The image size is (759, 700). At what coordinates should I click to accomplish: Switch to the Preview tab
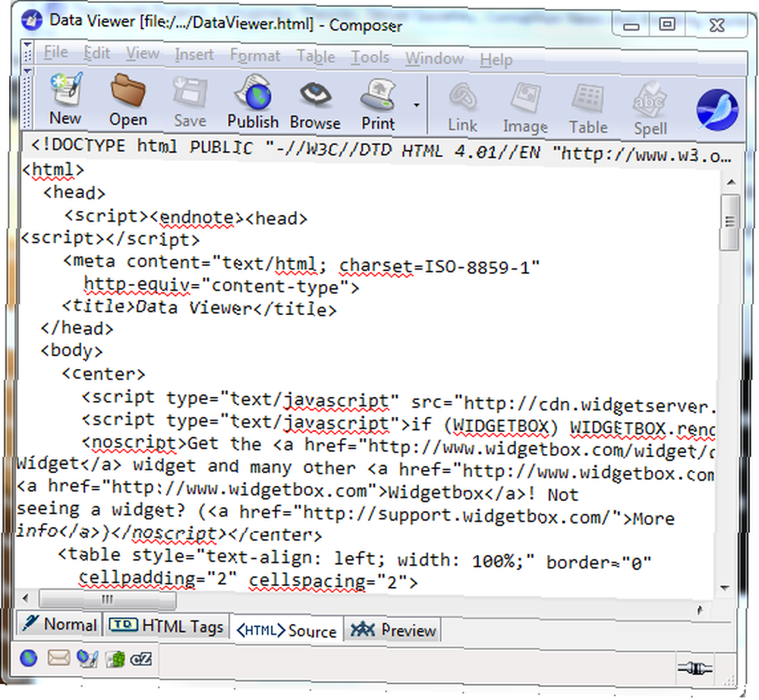tap(392, 630)
